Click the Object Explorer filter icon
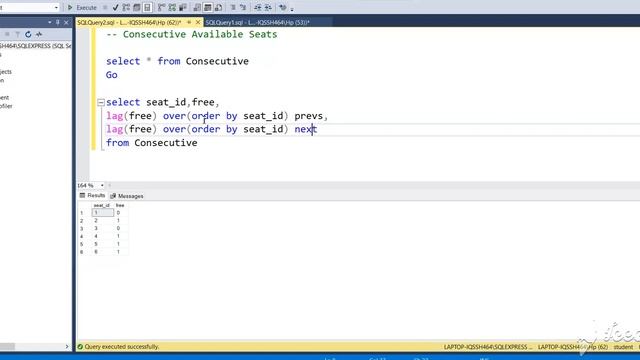 (17, 34)
